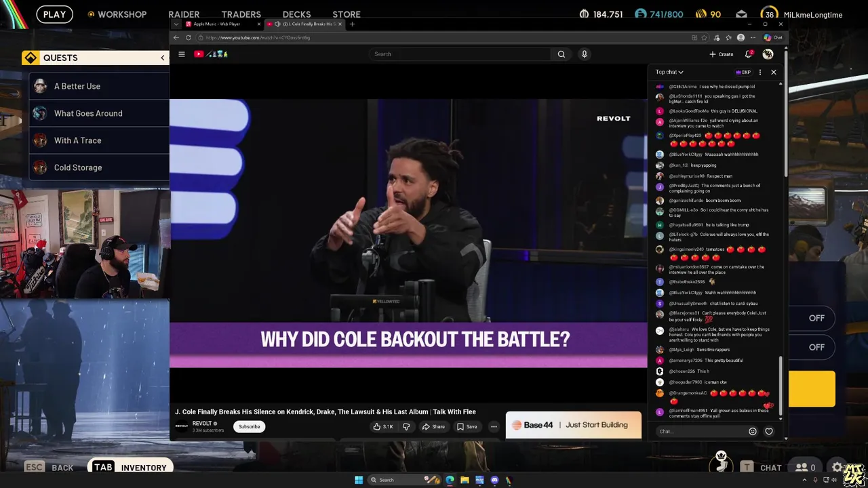Share the video
This screenshot has height=488, width=868.
433,426
